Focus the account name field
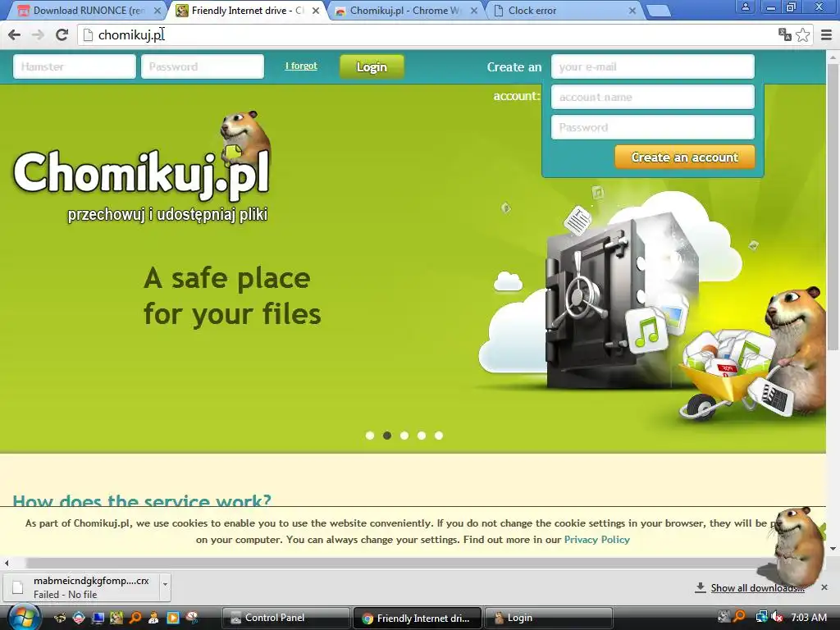This screenshot has width=840, height=630. 652,97
